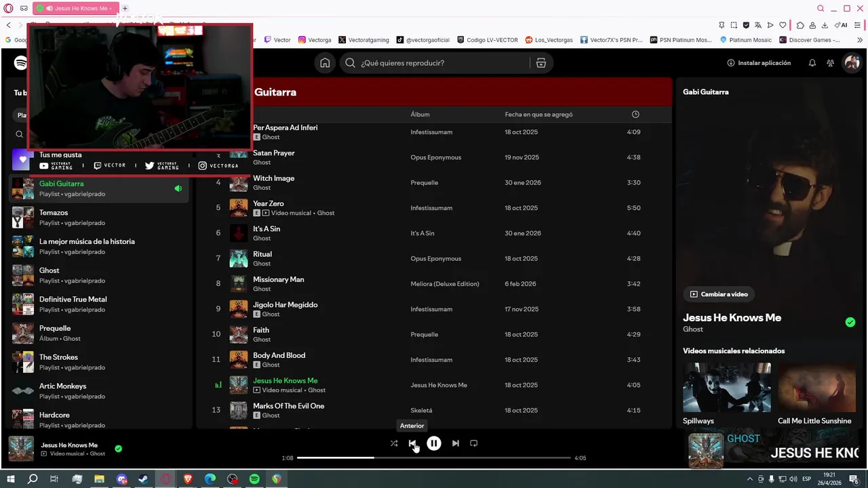Open the Temazos playlist

99,218
